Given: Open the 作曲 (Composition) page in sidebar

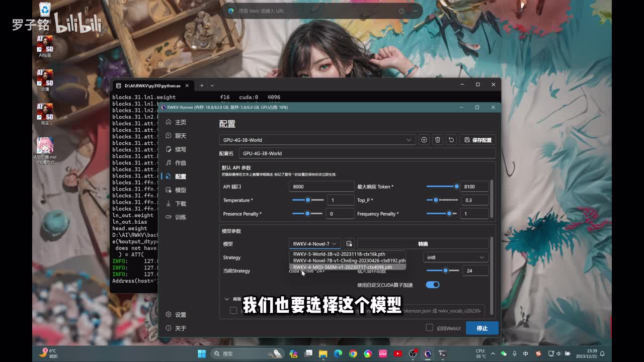Looking at the screenshot, I should [180, 163].
